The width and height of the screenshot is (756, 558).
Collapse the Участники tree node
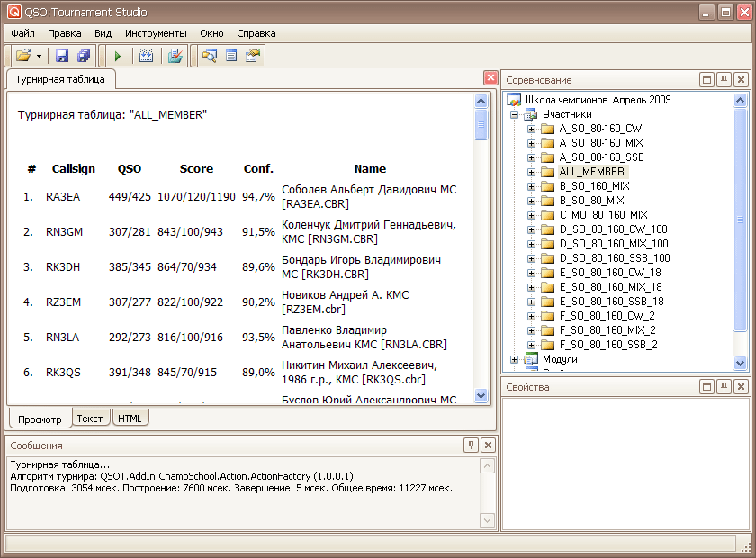point(516,114)
